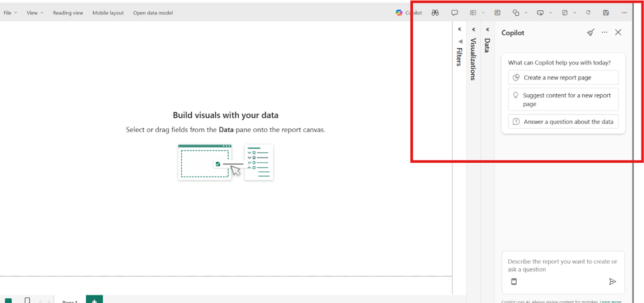Save the report with the floppy disk icon
The width and height of the screenshot is (644, 303).
pos(606,13)
